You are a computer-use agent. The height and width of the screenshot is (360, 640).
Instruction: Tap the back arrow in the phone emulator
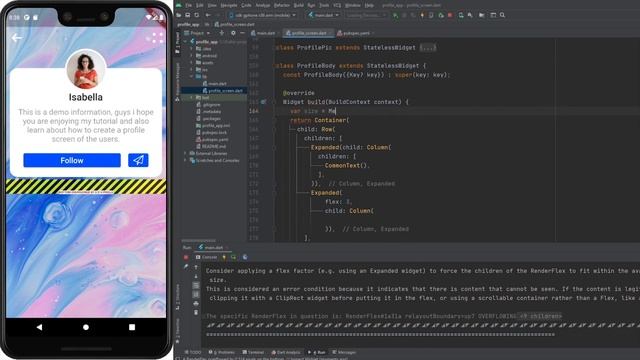pyautogui.click(x=17, y=38)
